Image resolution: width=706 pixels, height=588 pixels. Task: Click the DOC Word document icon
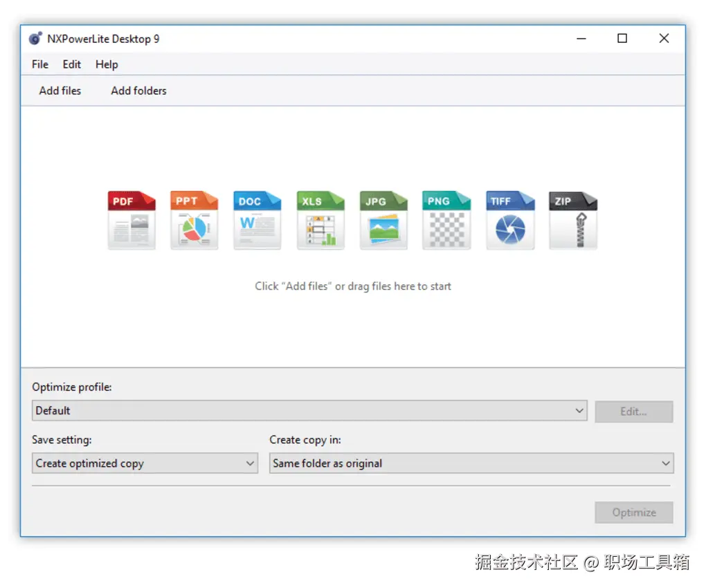257,220
